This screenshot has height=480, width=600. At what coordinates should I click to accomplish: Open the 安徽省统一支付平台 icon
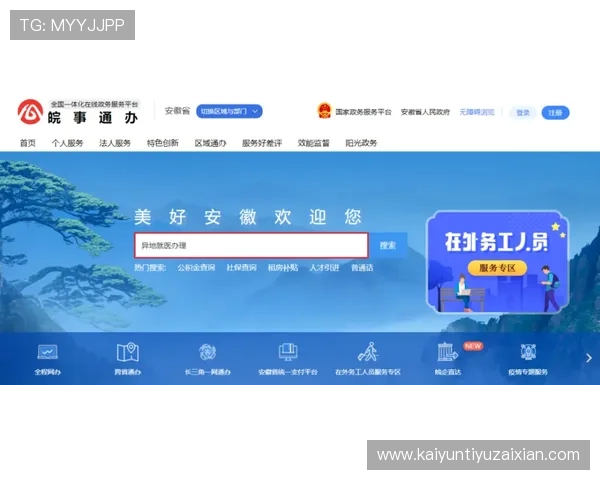pos(288,352)
